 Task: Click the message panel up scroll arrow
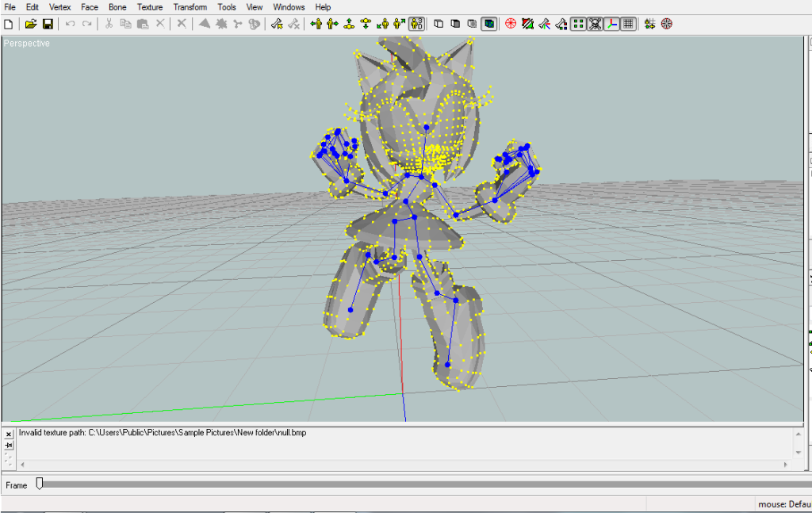click(x=798, y=434)
